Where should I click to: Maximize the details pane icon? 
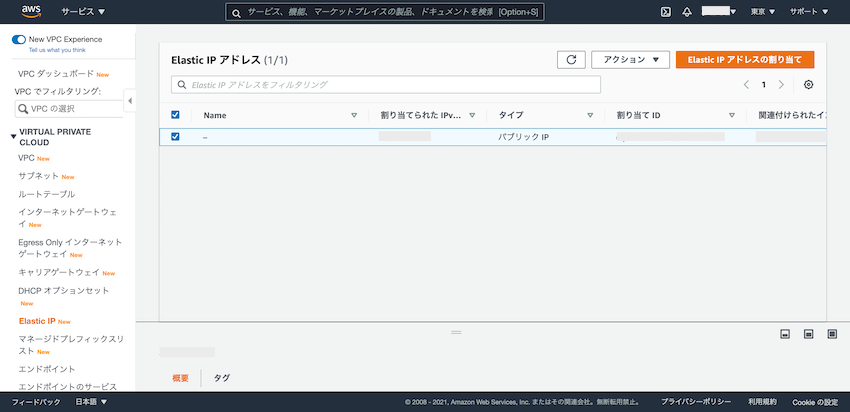832,334
